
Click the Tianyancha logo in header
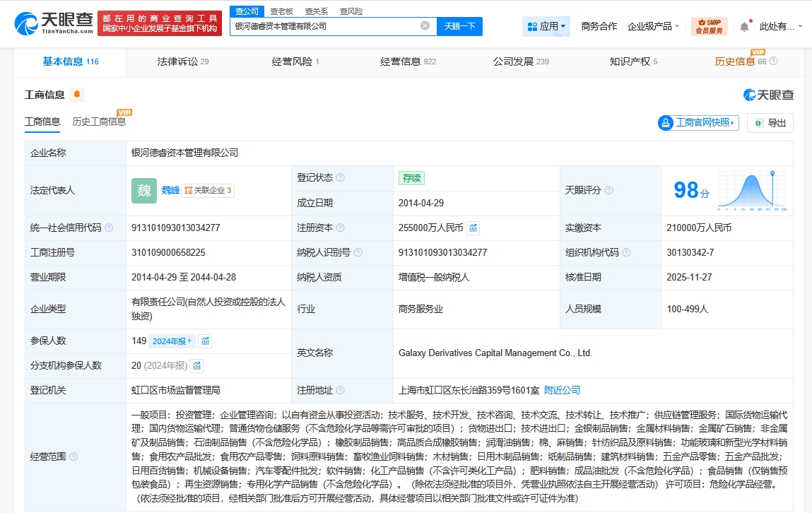(54, 26)
